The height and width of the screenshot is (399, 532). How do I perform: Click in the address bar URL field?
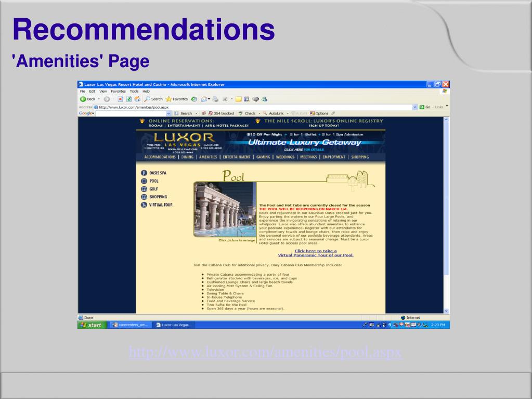point(254,107)
